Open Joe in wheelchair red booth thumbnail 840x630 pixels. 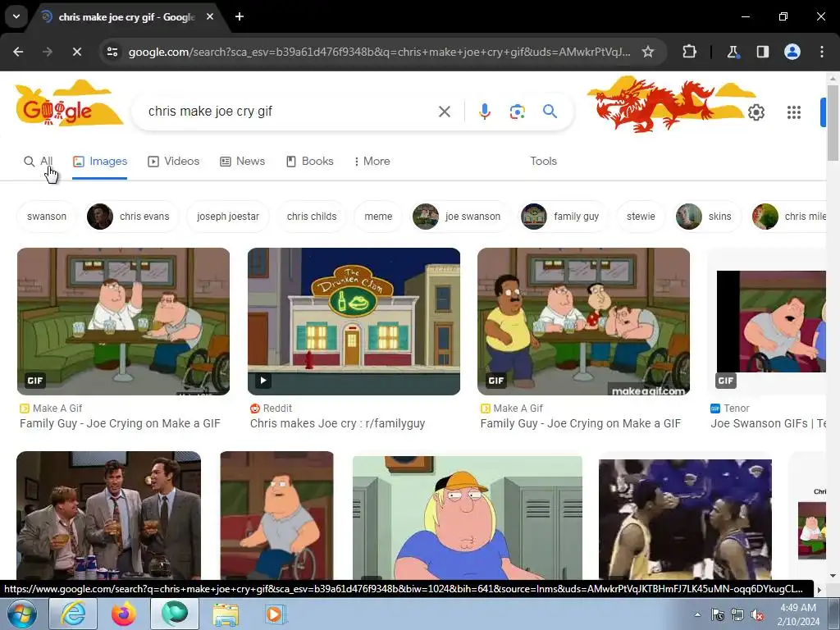pos(276,515)
